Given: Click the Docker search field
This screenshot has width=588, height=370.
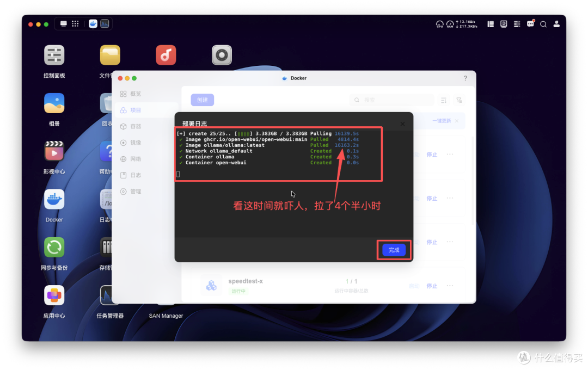Looking at the screenshot, I should click(392, 100).
